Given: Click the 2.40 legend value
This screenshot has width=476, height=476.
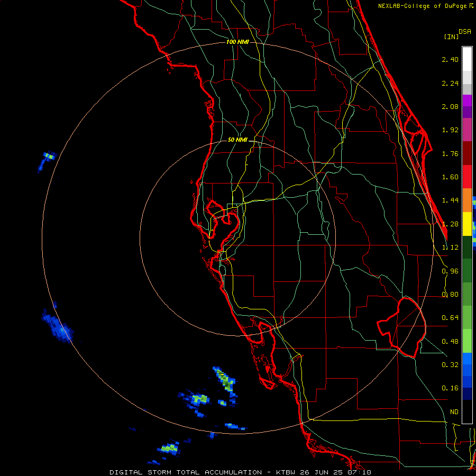Looking at the screenshot, I should click(x=450, y=59).
